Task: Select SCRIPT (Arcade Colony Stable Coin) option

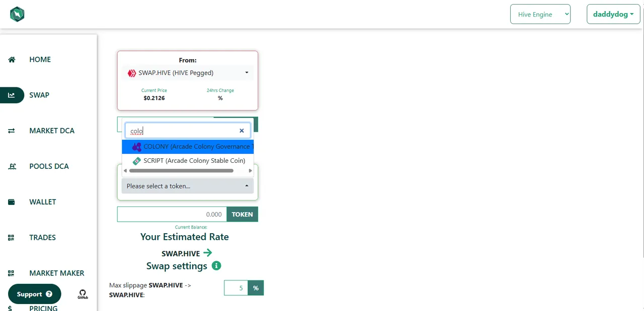Action: click(188, 161)
